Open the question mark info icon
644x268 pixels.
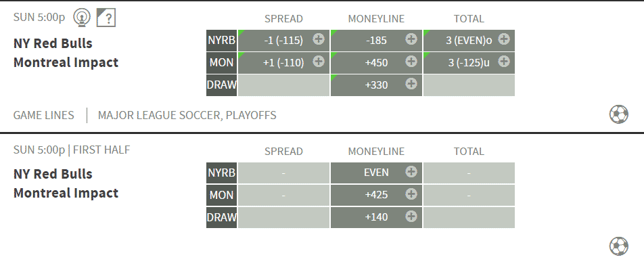(106, 18)
